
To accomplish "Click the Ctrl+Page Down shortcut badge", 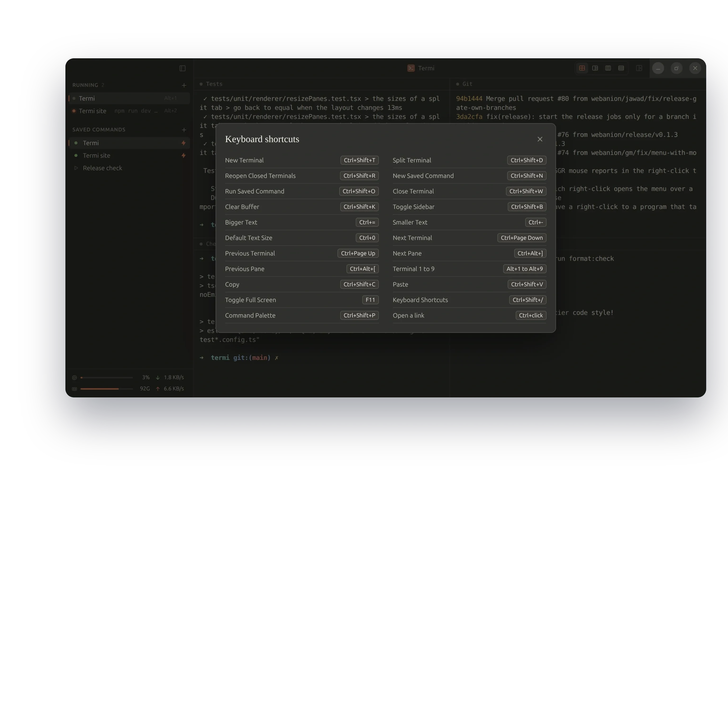I will pyautogui.click(x=522, y=238).
